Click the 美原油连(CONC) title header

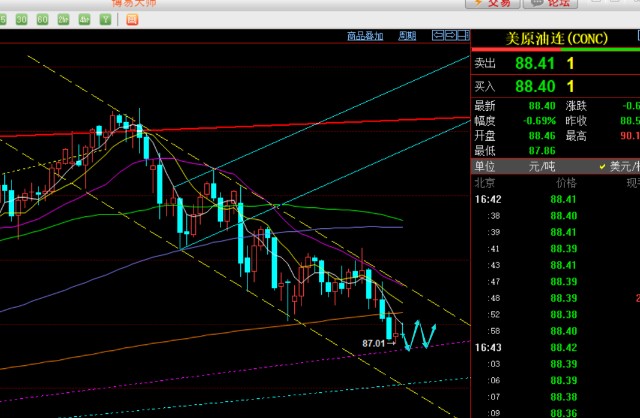(555, 38)
